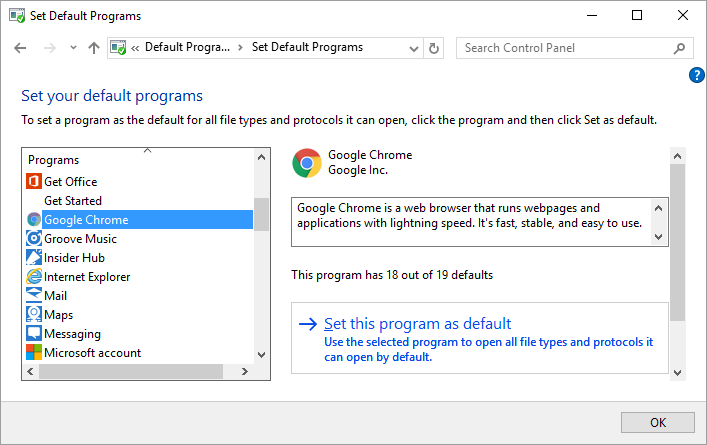Viewport: 707px width, 445px height.
Task: Click the OK button
Action: click(657, 422)
